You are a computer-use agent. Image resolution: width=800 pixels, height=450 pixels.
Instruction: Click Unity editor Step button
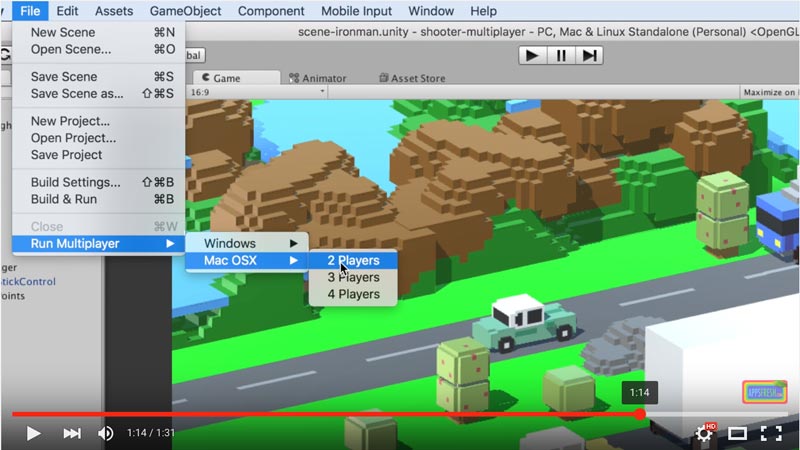click(589, 55)
